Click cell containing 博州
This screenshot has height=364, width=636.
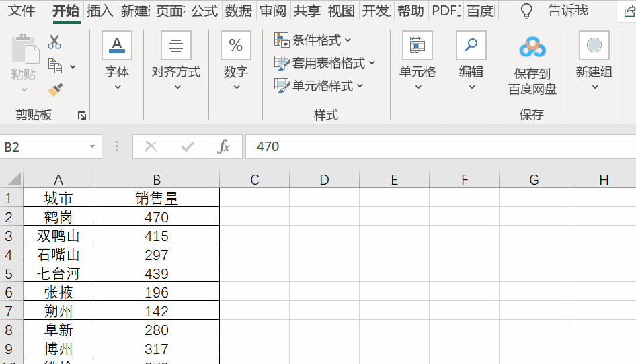(x=58, y=349)
